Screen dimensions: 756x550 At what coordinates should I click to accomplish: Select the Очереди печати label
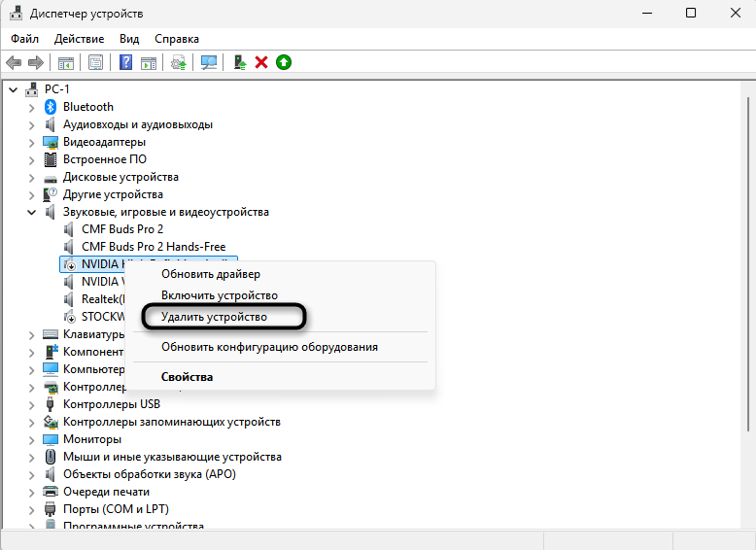pos(106,492)
